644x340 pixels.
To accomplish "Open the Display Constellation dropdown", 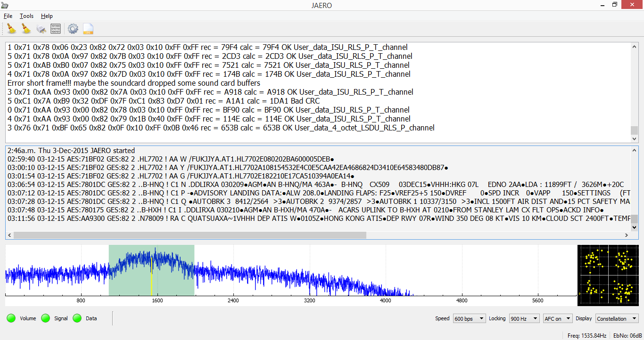I will 617,319.
